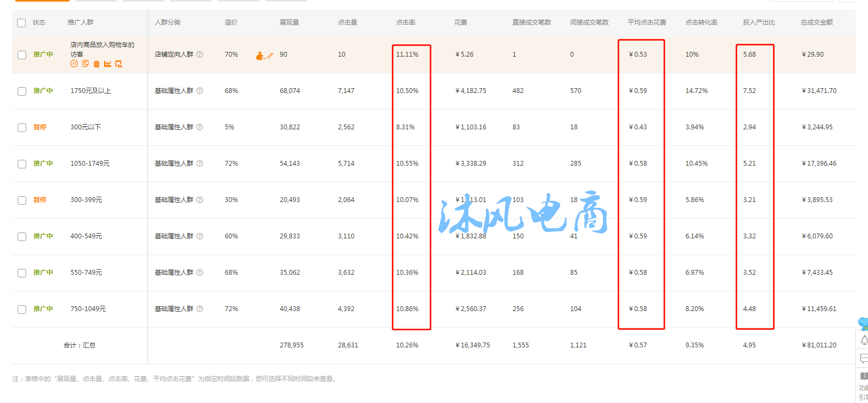Check the 750-1049元 row checkbox
This screenshot has height=403, width=868.
[22, 309]
